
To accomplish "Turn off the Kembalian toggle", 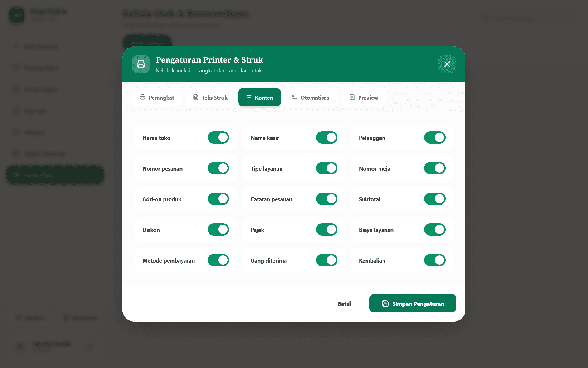I will (x=435, y=260).
